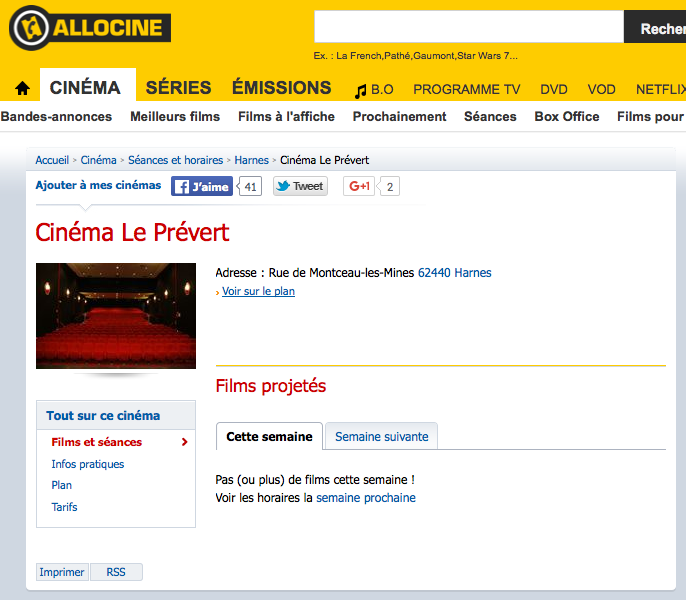686x600 pixels.
Task: Open Plan sidebar link
Action: point(61,485)
